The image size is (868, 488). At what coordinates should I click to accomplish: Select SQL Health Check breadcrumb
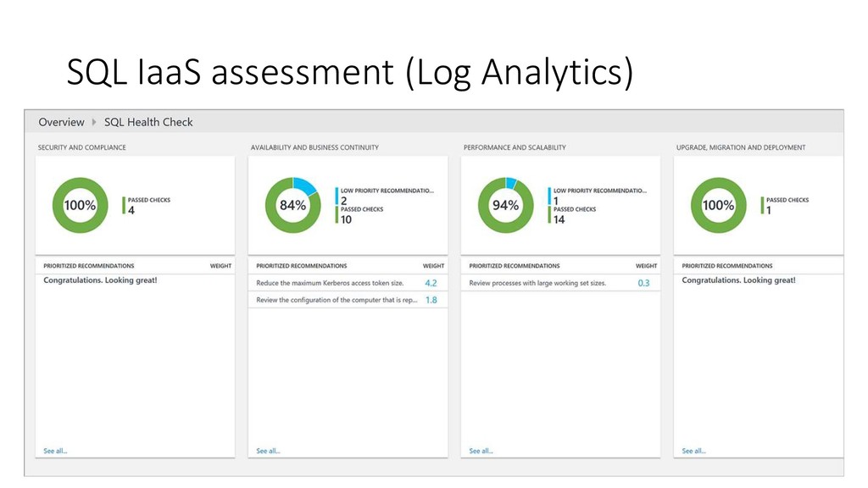pos(148,122)
